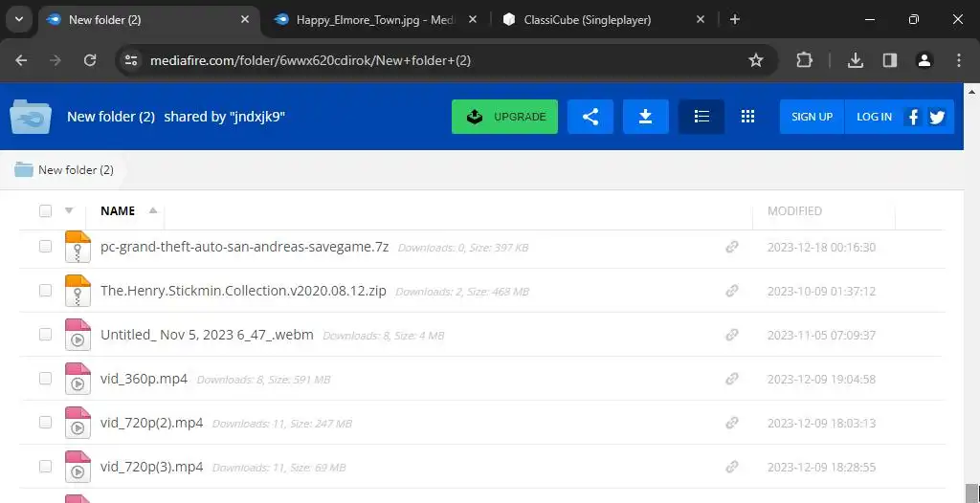Viewport: 980px width, 503px height.
Task: Click the webm video file icon
Action: point(78,335)
